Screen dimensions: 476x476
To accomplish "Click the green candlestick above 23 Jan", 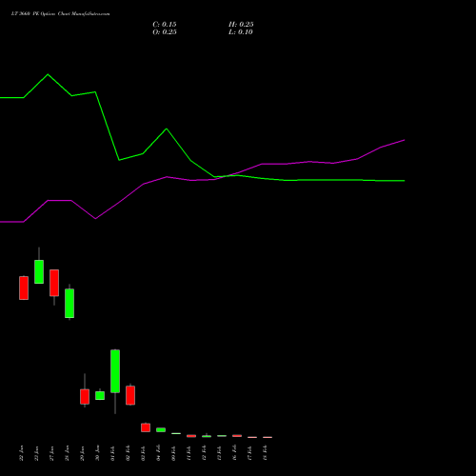I will tap(39, 271).
